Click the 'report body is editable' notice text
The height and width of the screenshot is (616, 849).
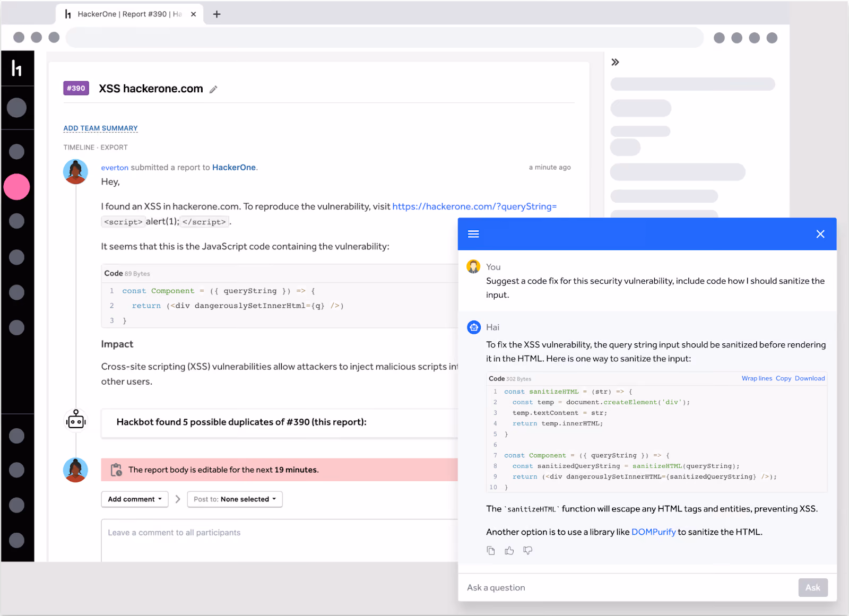point(223,470)
